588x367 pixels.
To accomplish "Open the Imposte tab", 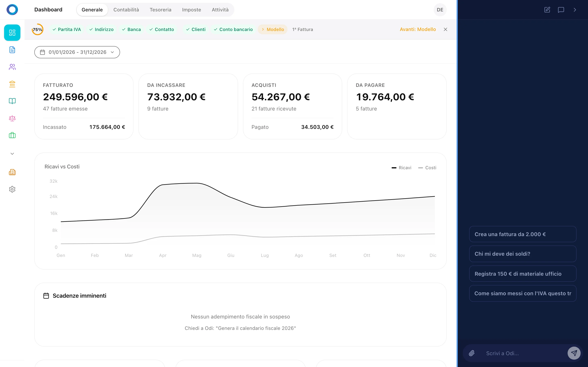I will [x=192, y=10].
